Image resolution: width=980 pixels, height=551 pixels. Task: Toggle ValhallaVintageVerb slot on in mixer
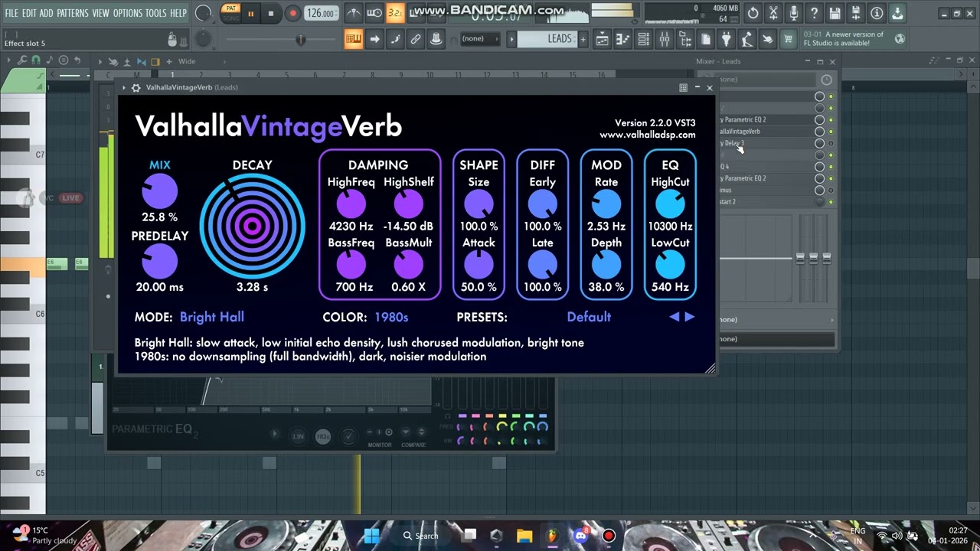(831, 132)
